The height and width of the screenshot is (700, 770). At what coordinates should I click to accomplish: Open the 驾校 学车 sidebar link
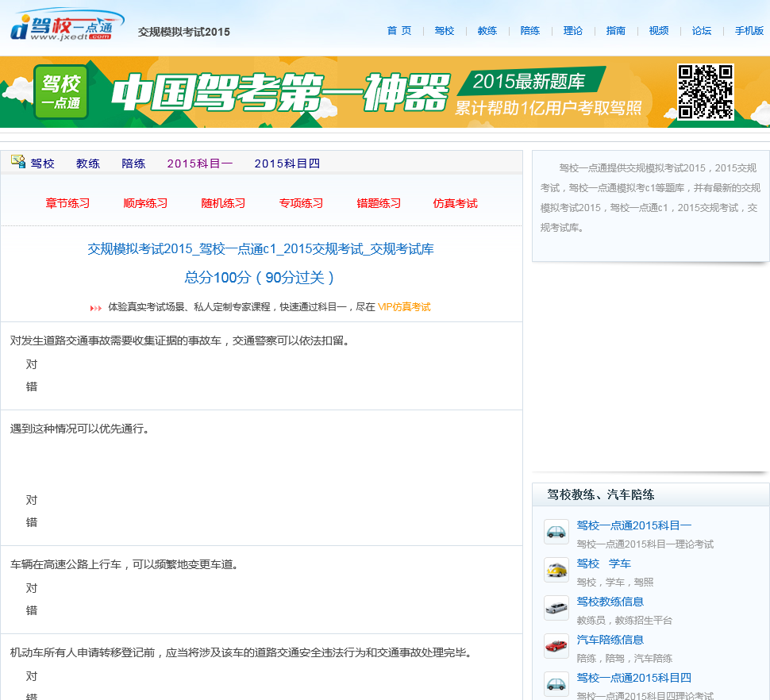(603, 563)
